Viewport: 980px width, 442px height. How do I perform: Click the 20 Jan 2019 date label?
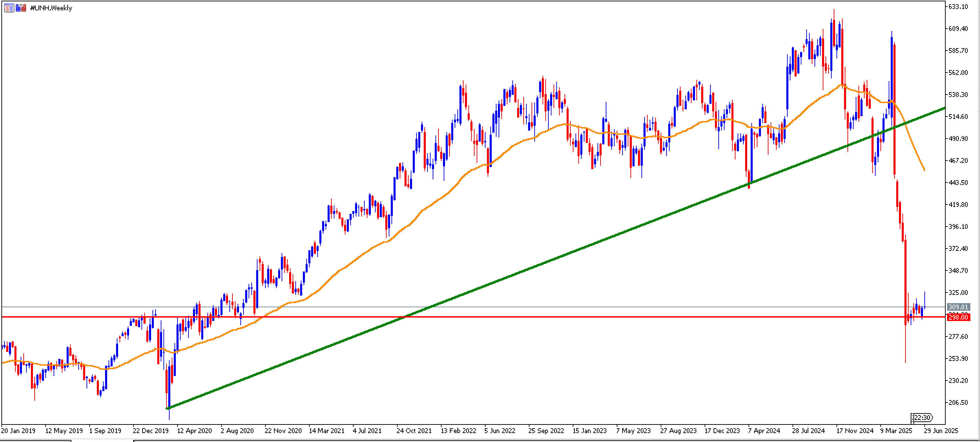tap(18, 431)
